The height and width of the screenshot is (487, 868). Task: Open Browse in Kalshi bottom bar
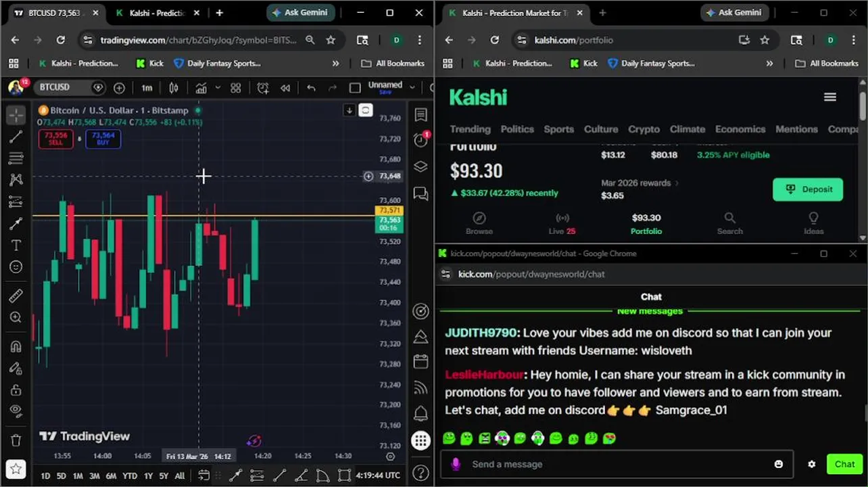point(479,224)
